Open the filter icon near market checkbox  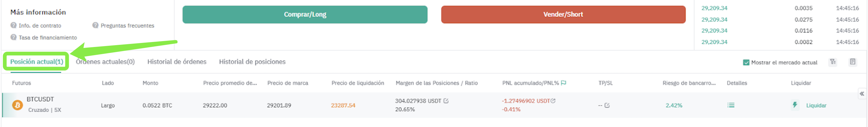tap(833, 62)
